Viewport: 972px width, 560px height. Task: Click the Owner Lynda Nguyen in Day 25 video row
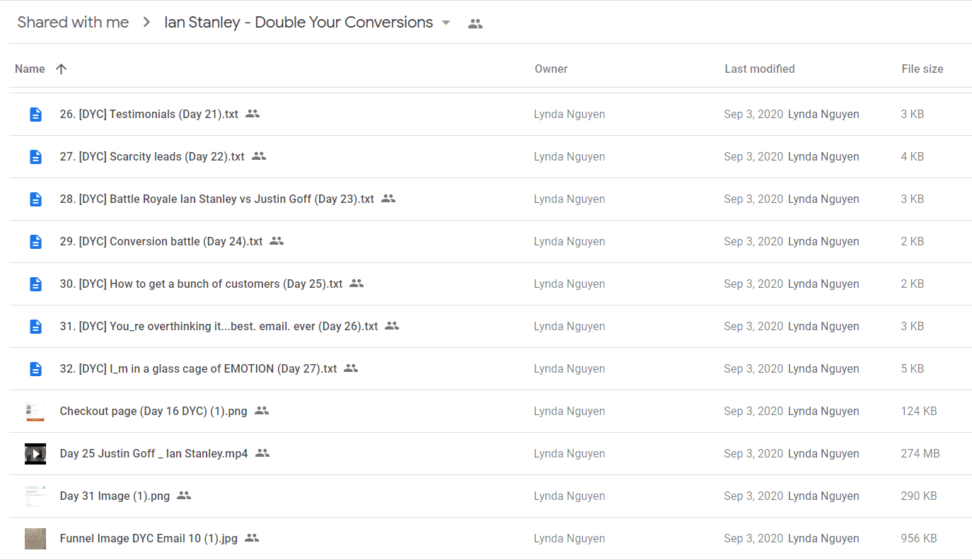[x=569, y=453]
